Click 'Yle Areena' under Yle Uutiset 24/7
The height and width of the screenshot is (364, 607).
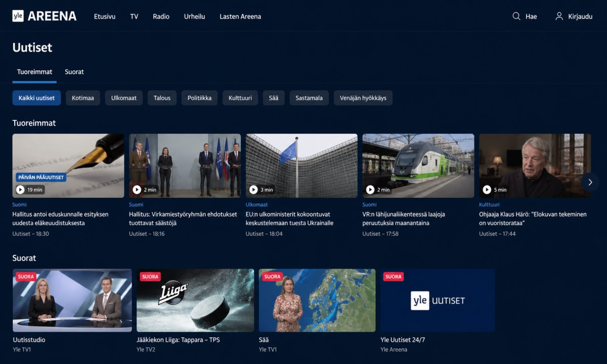pos(394,349)
